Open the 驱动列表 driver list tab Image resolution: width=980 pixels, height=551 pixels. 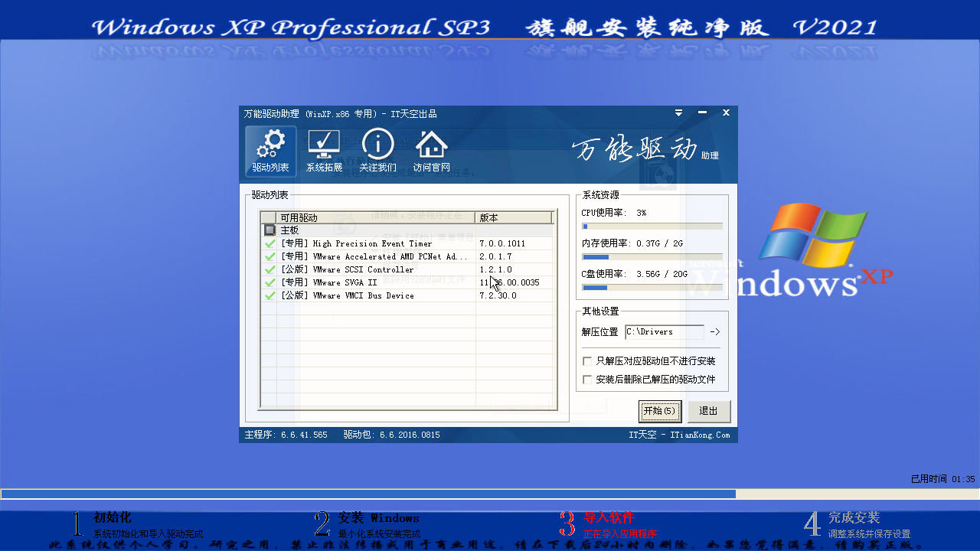point(271,152)
